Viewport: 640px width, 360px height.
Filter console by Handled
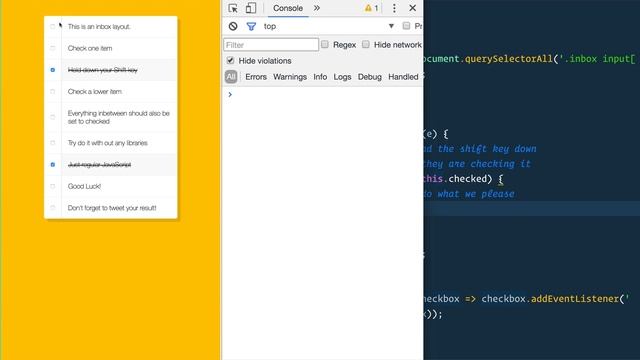(403, 77)
